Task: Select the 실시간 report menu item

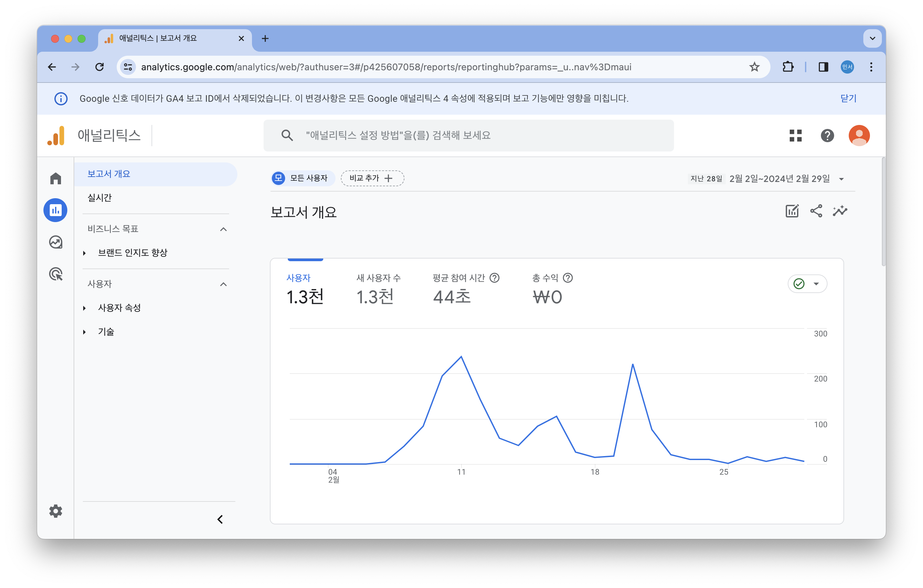Action: click(100, 198)
